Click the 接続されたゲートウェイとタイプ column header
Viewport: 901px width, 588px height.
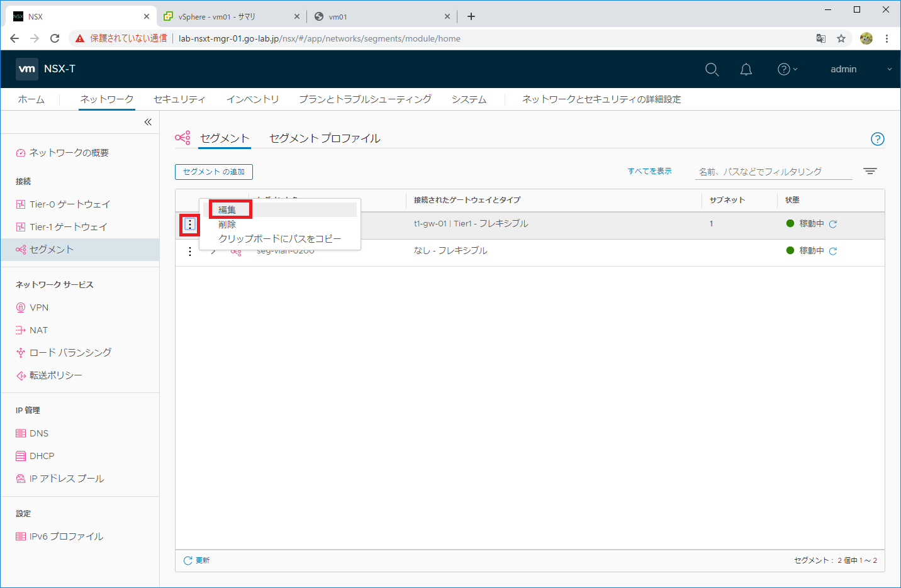tap(467, 200)
